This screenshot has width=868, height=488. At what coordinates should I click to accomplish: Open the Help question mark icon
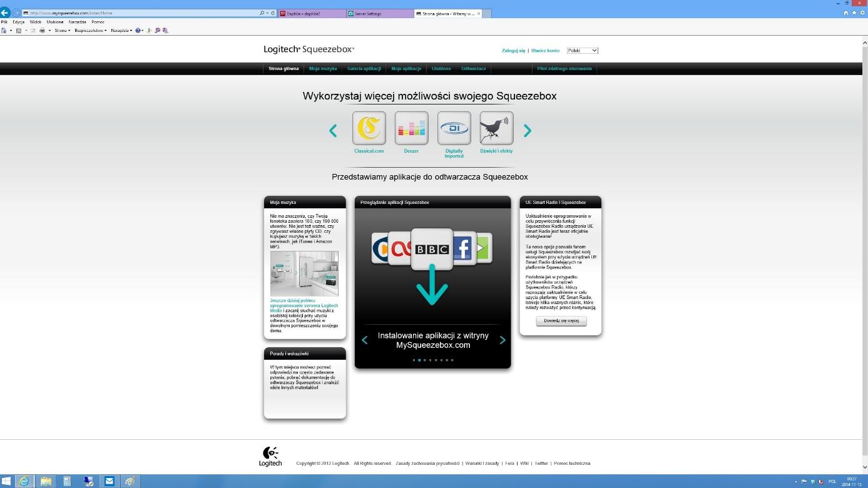click(138, 30)
